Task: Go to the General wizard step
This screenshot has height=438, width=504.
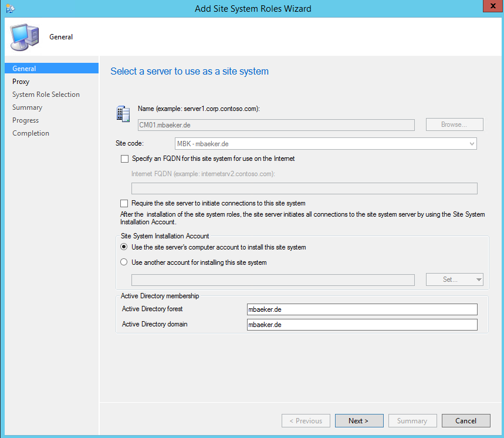Action: coord(52,69)
